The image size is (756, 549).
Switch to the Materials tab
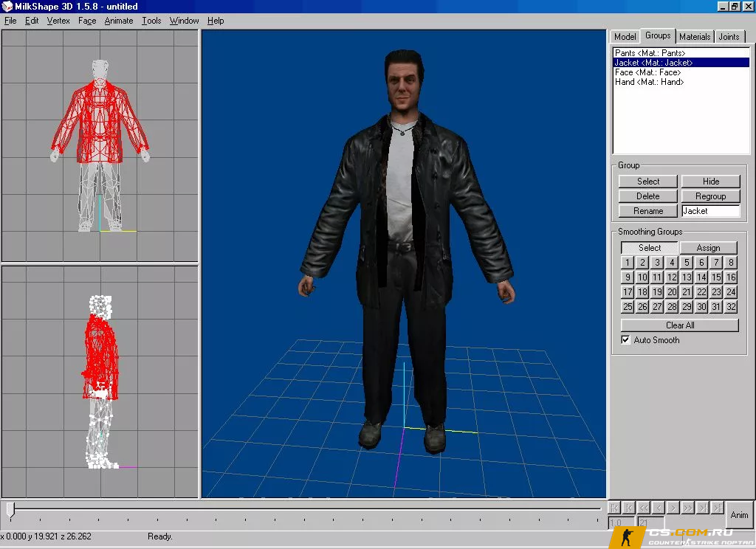695,37
